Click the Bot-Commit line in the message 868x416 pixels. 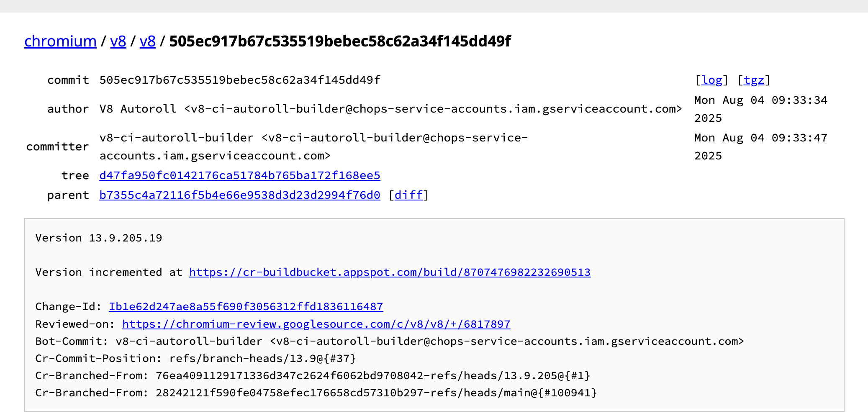tap(389, 342)
